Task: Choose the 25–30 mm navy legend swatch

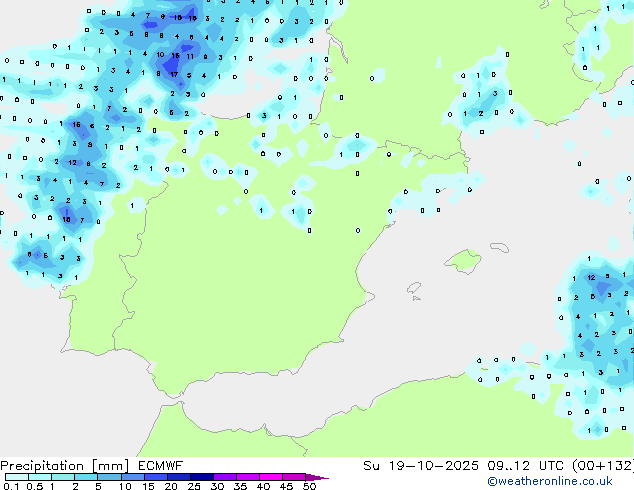Action: coord(201,477)
